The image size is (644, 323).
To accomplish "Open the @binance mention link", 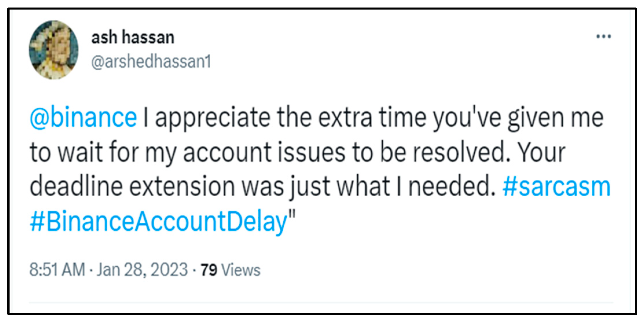I will [x=83, y=118].
